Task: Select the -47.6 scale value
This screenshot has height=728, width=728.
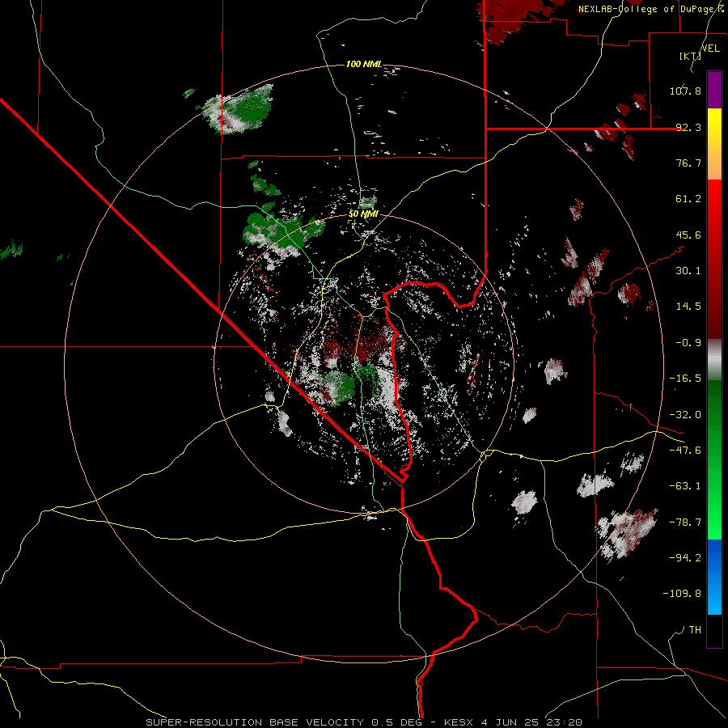Action: (685, 450)
